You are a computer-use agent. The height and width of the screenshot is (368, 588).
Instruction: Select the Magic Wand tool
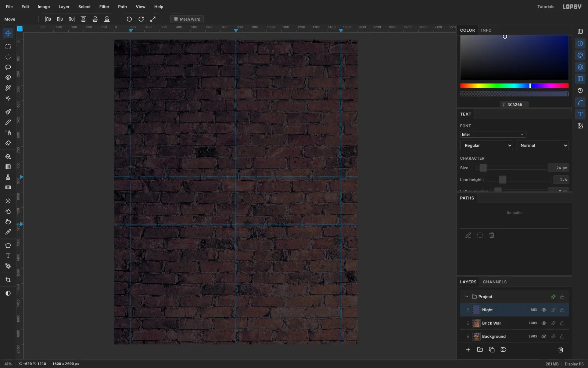click(x=8, y=88)
